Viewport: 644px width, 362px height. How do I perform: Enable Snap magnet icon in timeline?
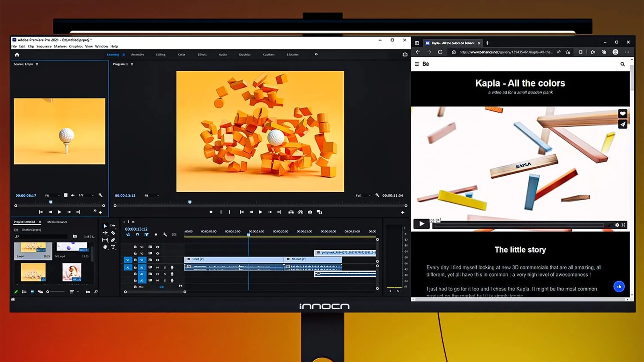pyautogui.click(x=137, y=234)
